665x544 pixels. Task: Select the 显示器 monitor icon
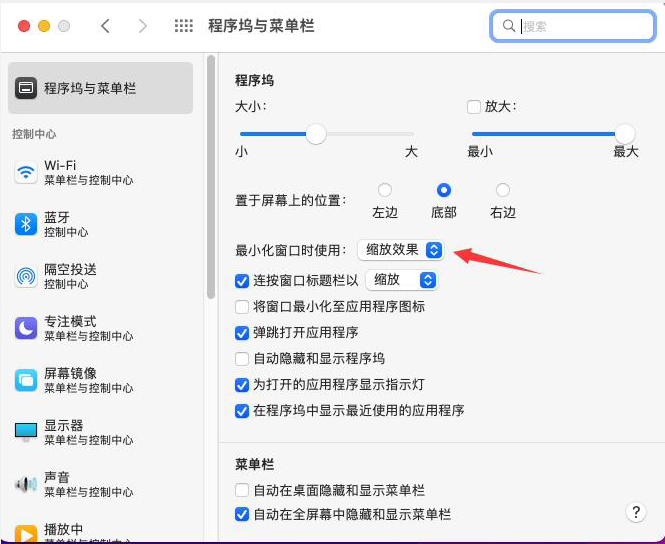26,432
